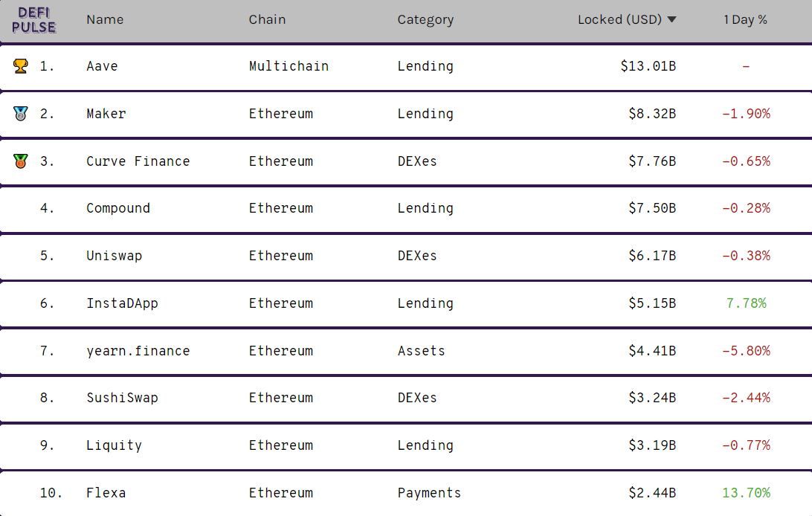Click the gold trophy icon beside Aave
The height and width of the screenshot is (516, 812).
click(x=21, y=66)
